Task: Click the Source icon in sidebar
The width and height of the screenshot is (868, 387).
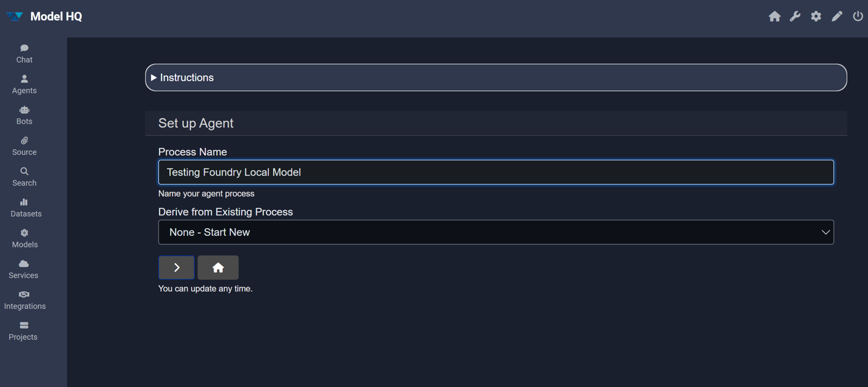Action: [24, 146]
